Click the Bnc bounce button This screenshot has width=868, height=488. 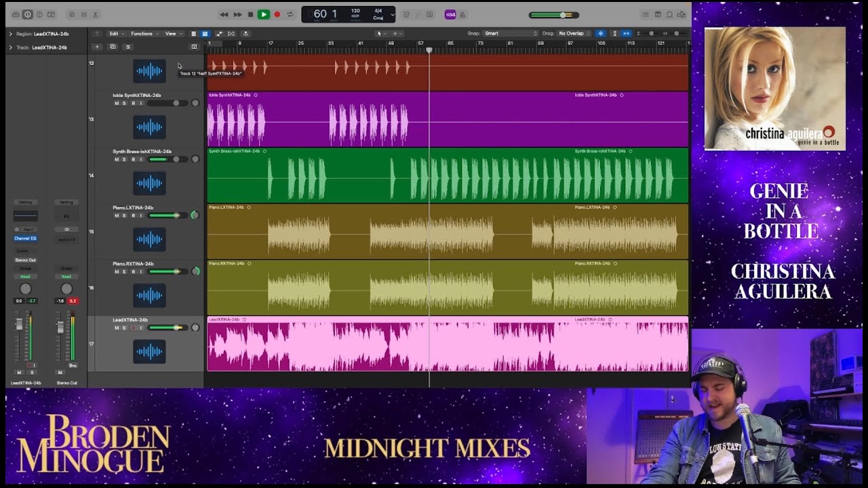73,365
